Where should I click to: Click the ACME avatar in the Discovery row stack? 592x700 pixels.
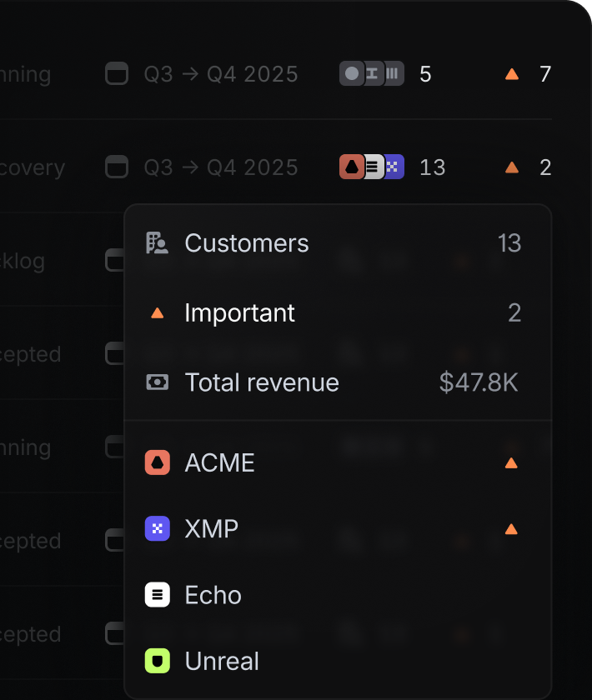(x=352, y=167)
